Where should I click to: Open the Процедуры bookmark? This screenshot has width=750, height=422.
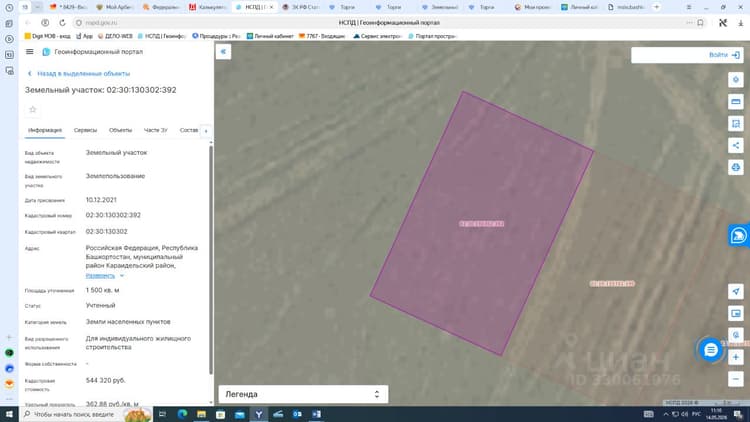216,36
